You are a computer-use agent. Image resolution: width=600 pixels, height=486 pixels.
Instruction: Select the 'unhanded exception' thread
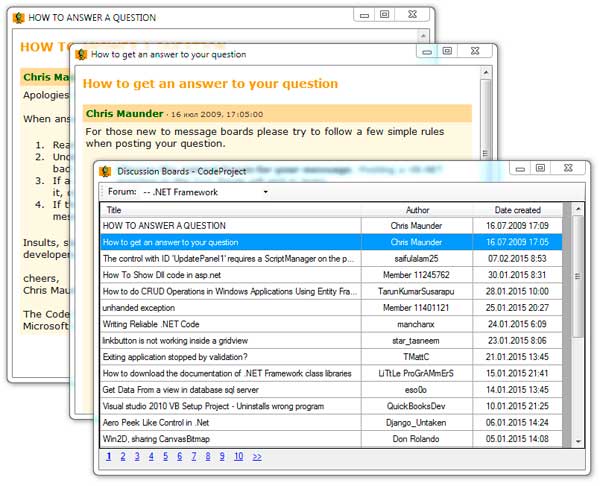331,308
